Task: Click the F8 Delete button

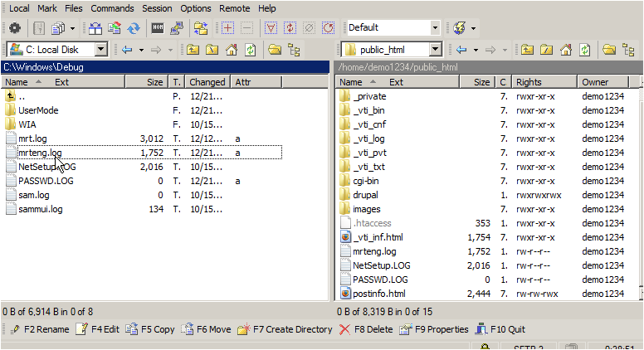Action: 366,329
